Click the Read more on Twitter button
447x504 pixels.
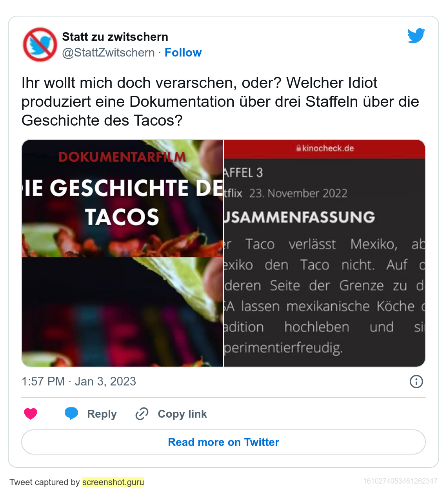(x=223, y=442)
